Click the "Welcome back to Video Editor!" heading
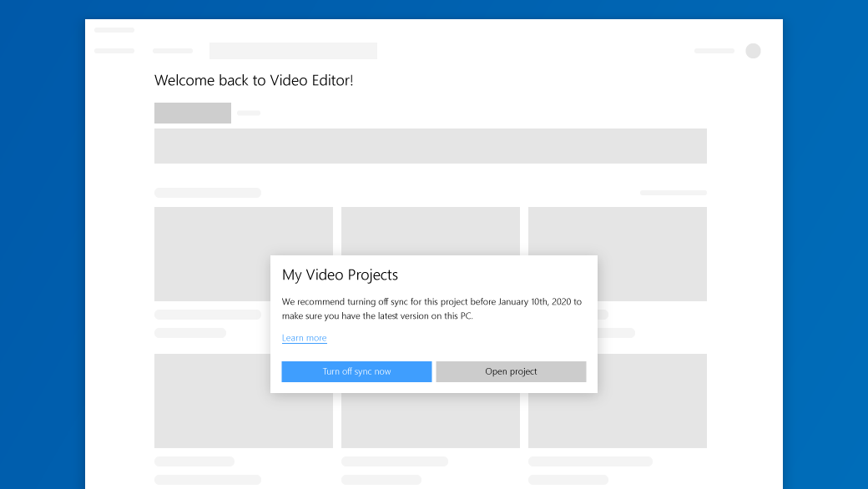This screenshot has height=489, width=868. (x=253, y=80)
